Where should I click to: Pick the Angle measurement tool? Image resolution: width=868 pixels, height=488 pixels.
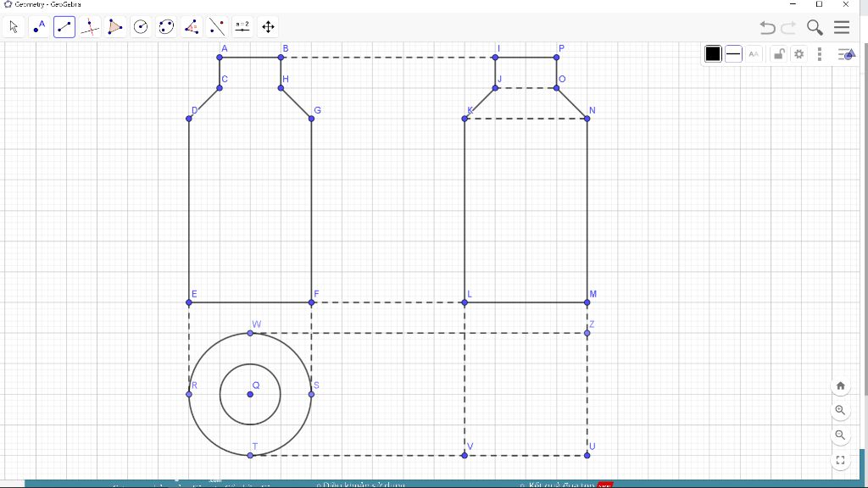(192, 26)
